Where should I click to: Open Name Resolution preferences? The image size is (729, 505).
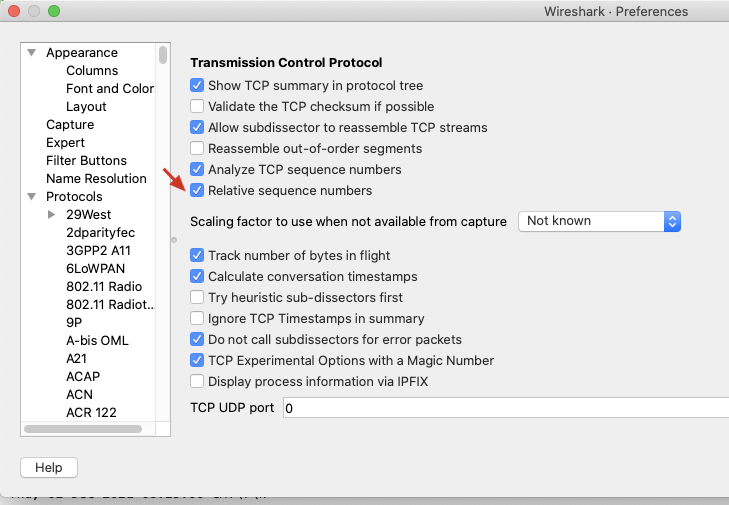[96, 179]
